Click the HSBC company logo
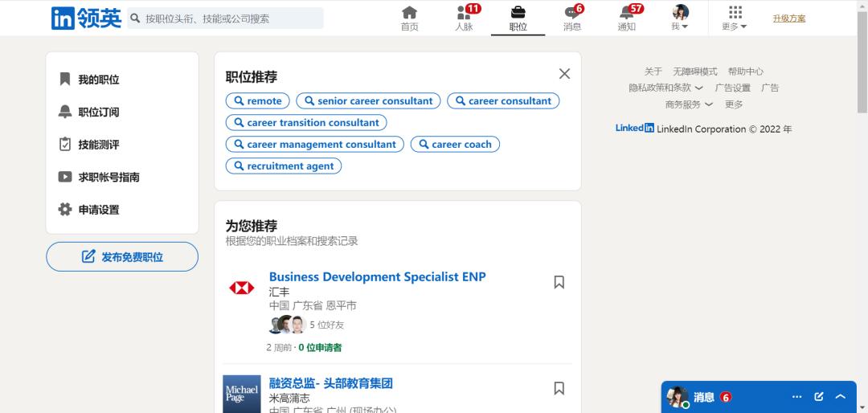The image size is (868, 413). coord(242,288)
